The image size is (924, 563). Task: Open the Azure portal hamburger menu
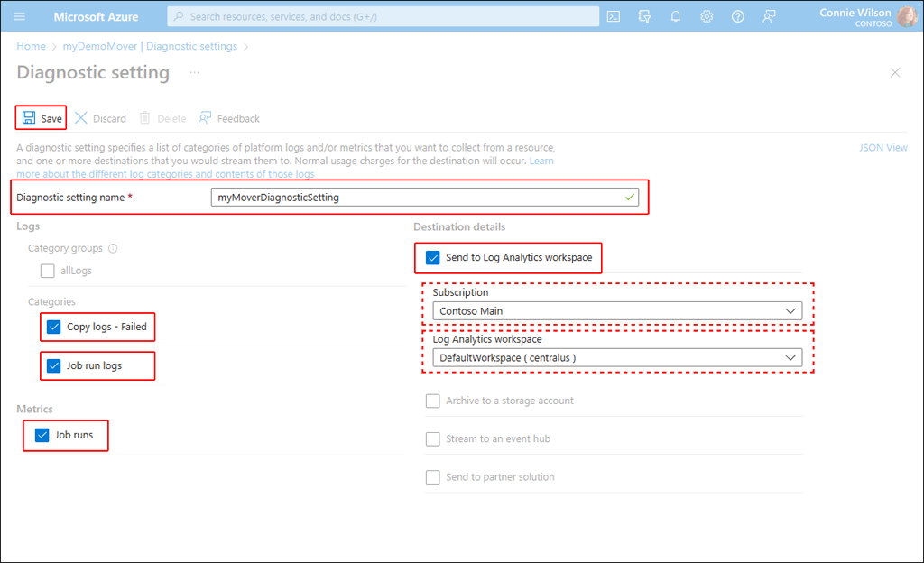point(20,16)
